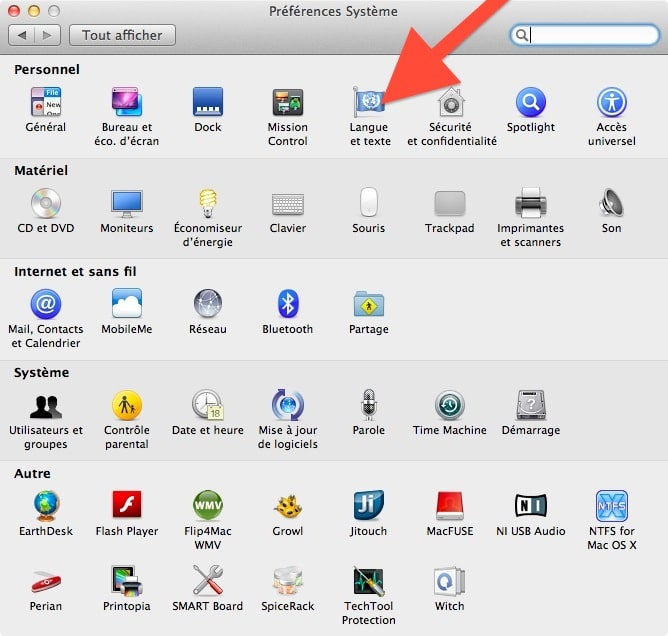Open Langue et texte flag icon
The height and width of the screenshot is (636, 668).
coord(369,102)
